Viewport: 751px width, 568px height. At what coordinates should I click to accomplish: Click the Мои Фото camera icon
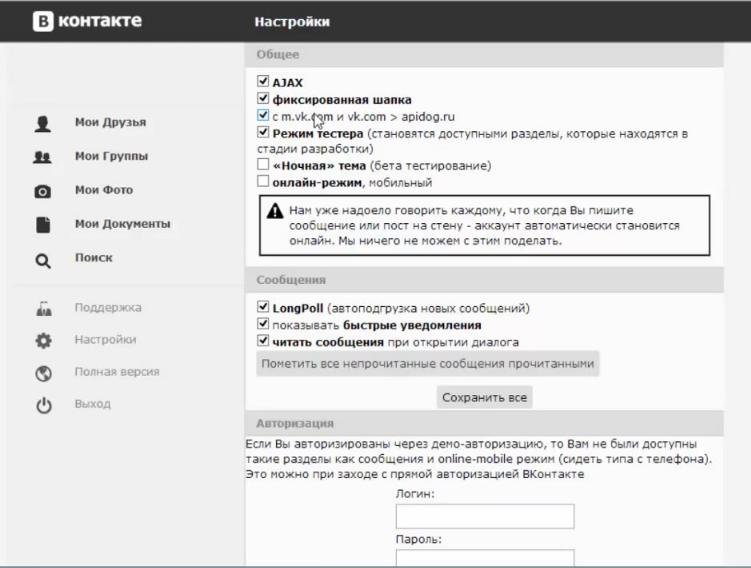[x=43, y=191]
